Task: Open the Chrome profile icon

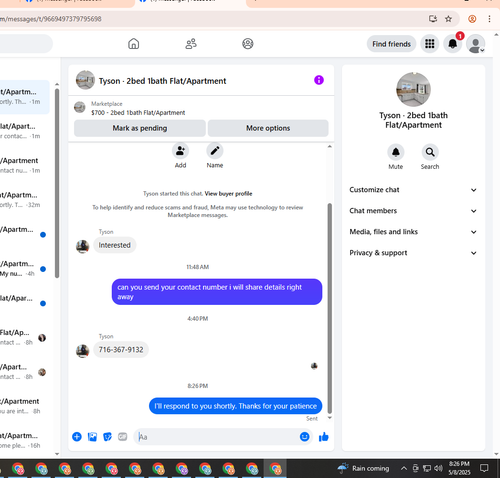Action: pyautogui.click(x=472, y=19)
